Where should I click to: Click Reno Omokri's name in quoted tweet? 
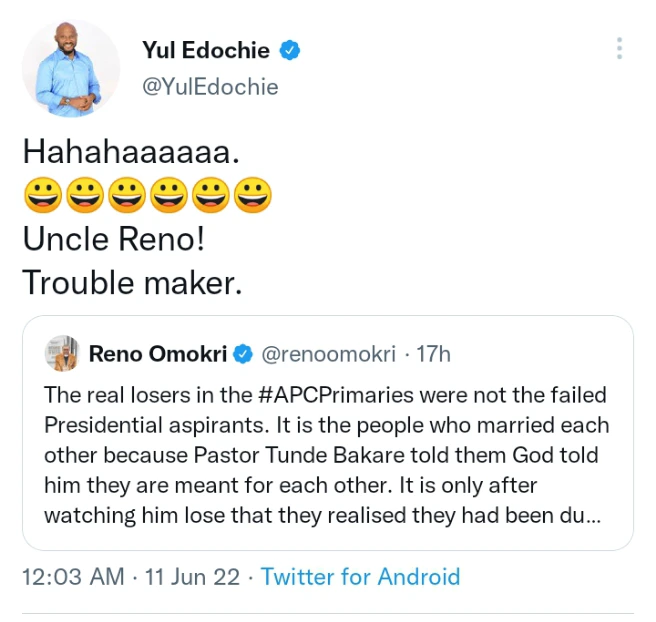[159, 354]
